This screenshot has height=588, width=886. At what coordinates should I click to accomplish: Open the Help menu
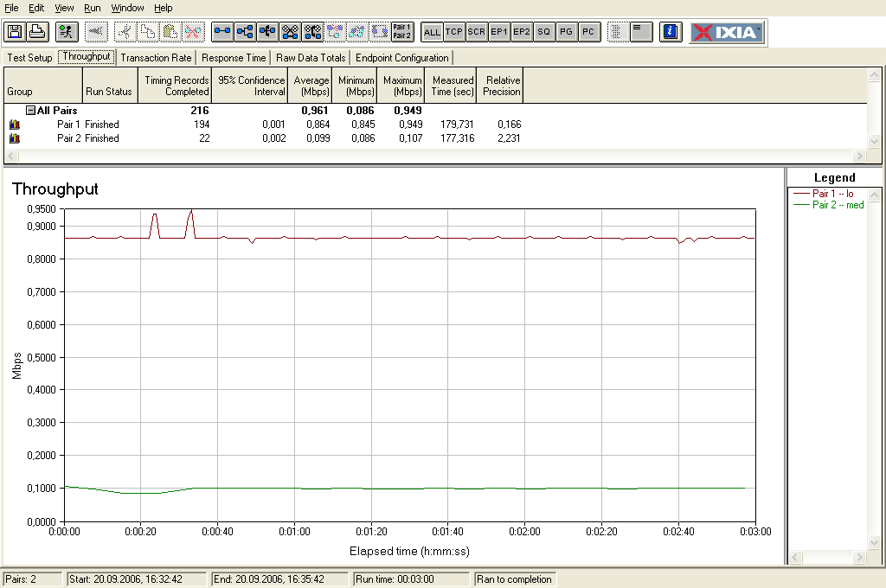164,8
